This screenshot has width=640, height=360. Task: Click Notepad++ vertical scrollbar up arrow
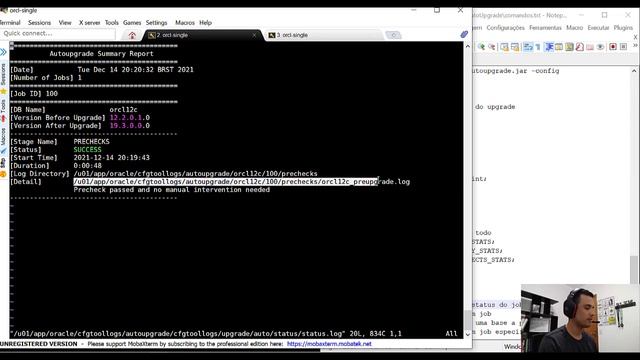634,71
